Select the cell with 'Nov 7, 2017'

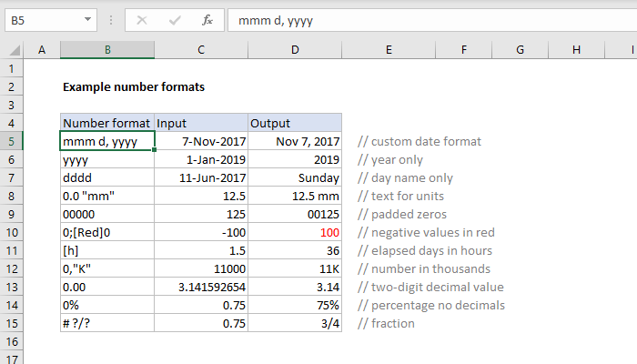[295, 141]
